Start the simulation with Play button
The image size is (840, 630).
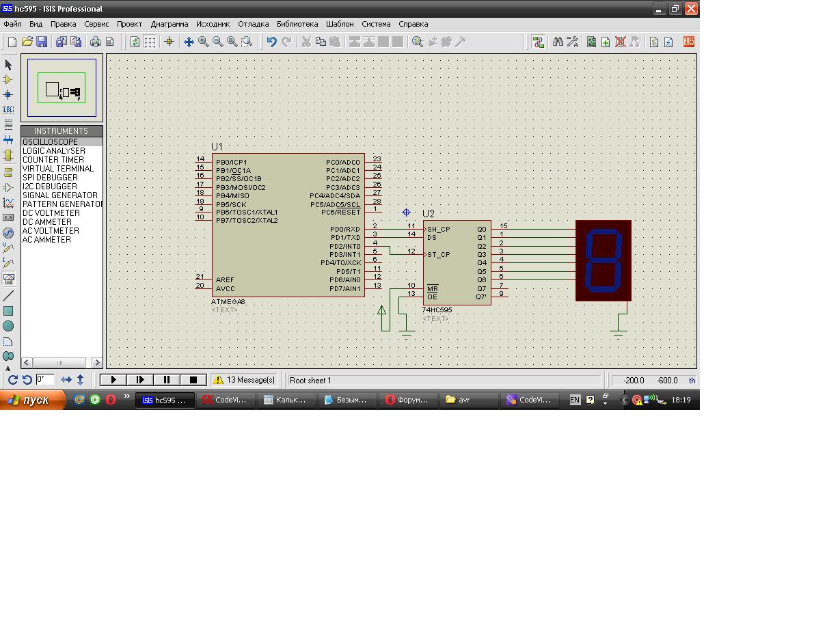tap(113, 380)
